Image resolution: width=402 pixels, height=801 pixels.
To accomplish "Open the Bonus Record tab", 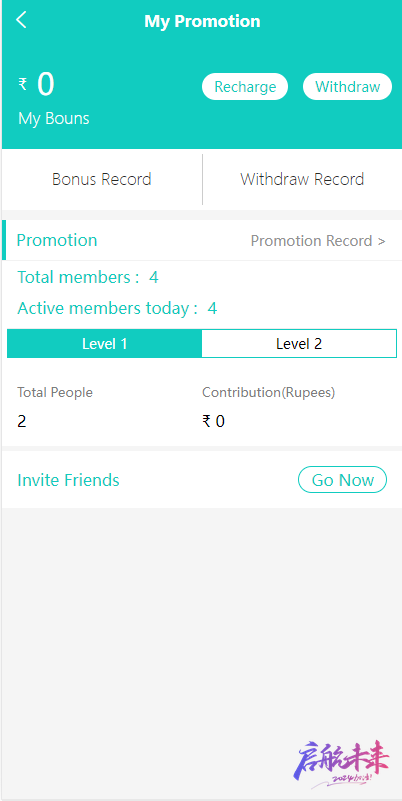I will 102,179.
